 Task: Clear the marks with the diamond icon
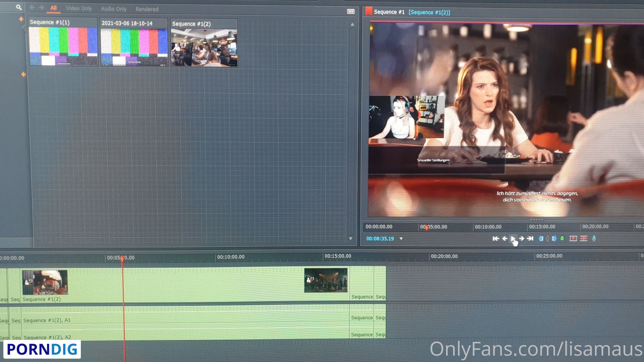[x=547, y=239]
